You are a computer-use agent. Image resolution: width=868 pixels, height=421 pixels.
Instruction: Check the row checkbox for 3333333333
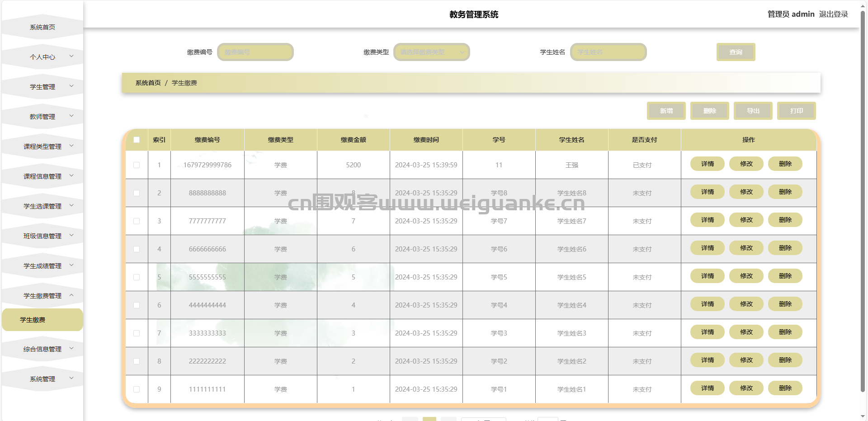137,333
